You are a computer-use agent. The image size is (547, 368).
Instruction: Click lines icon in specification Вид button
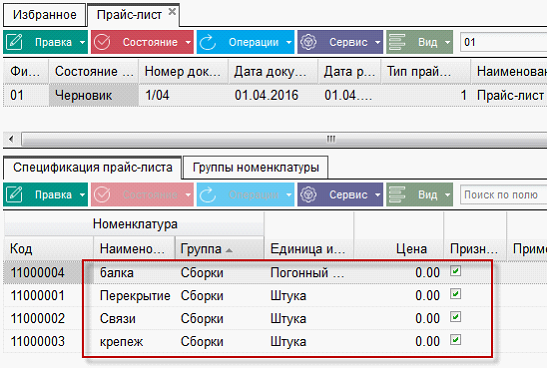(397, 195)
